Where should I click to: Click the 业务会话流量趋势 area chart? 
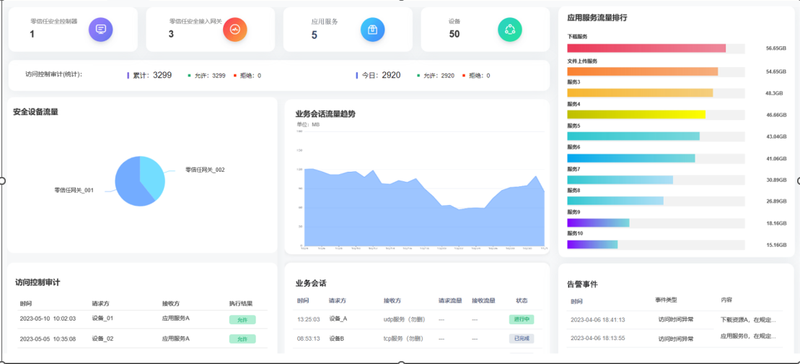click(x=424, y=207)
